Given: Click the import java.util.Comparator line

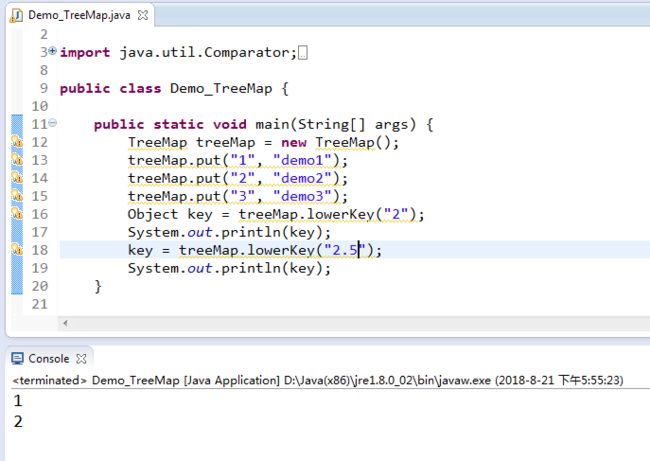Looking at the screenshot, I should tap(178, 53).
